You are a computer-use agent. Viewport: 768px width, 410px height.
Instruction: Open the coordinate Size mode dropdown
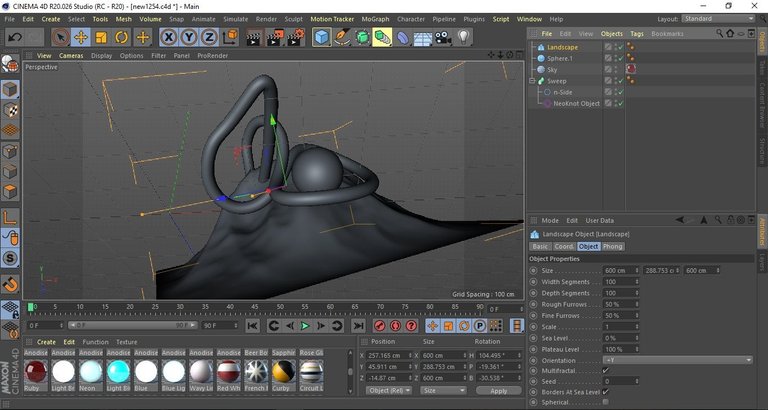(443, 390)
